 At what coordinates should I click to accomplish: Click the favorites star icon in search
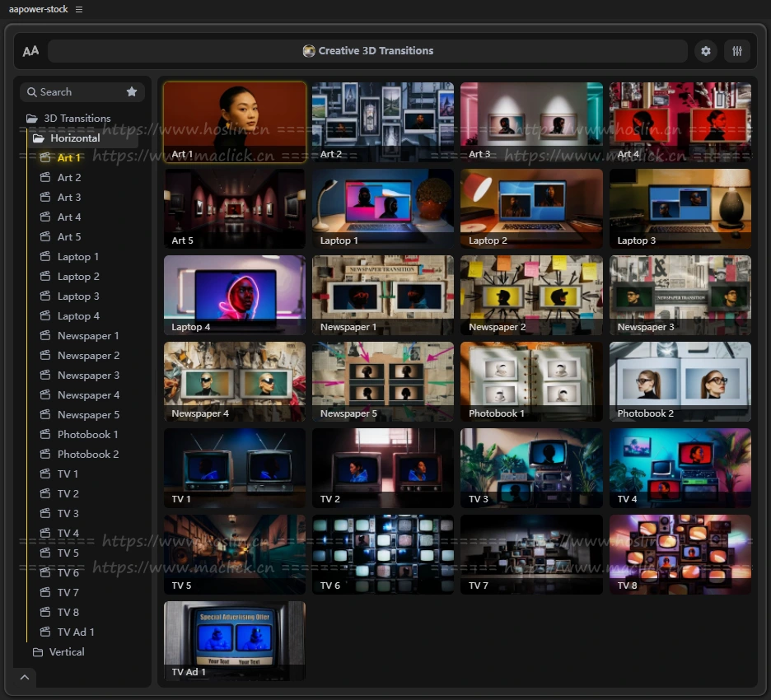132,92
